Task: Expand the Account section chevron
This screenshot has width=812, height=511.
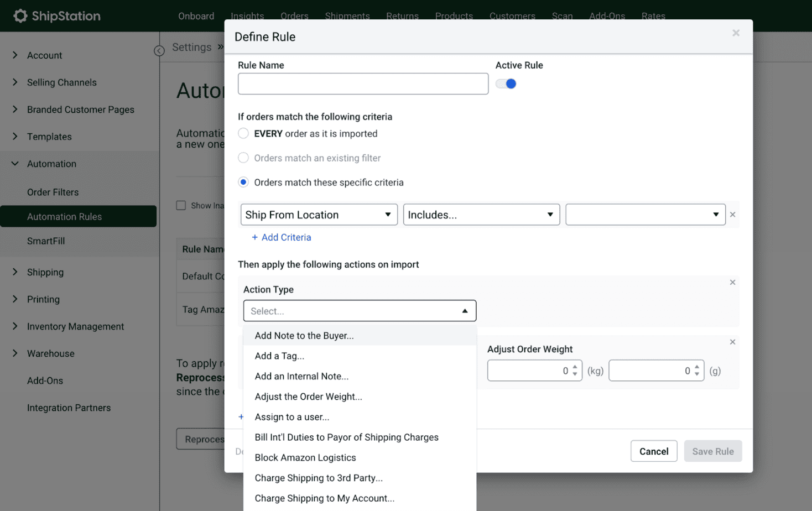Action: point(15,55)
